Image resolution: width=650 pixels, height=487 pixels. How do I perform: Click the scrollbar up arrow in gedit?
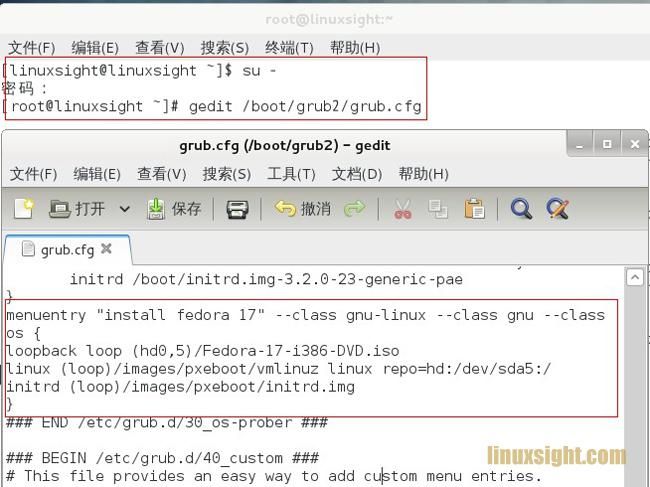click(635, 277)
